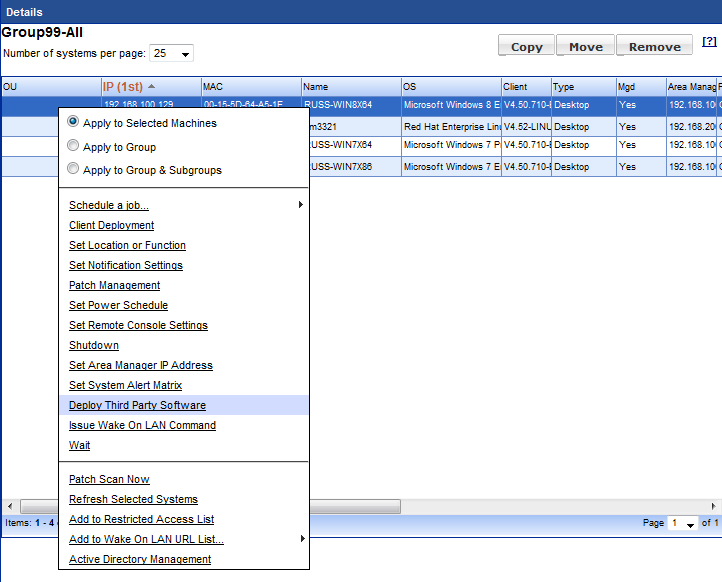Image resolution: width=722 pixels, height=582 pixels.
Task: Click the Copy button
Action: tap(526, 46)
